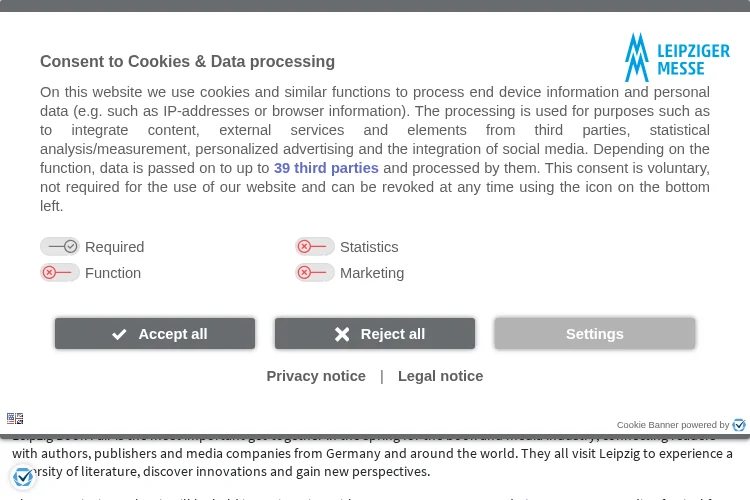
Task: Click the Marketing label text
Action: [372, 273]
